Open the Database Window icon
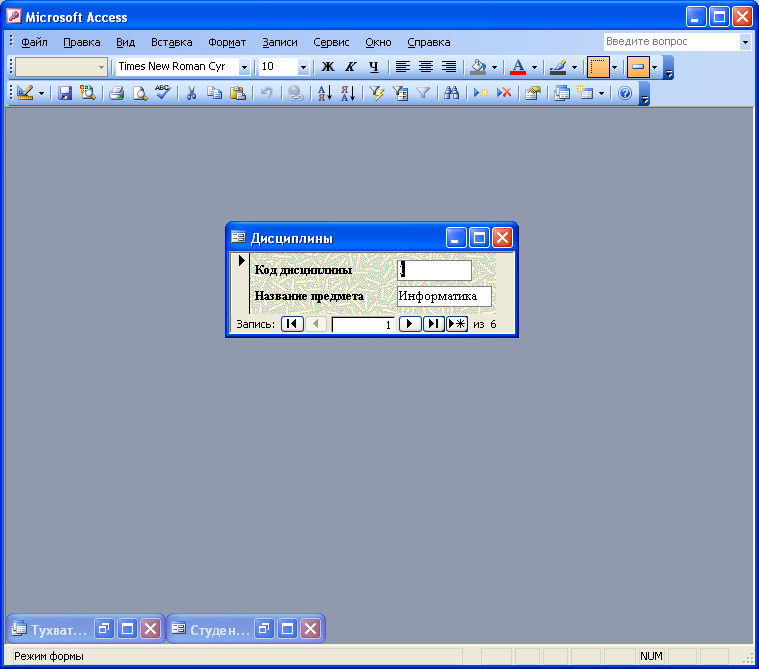The height and width of the screenshot is (669, 759). pos(562,92)
